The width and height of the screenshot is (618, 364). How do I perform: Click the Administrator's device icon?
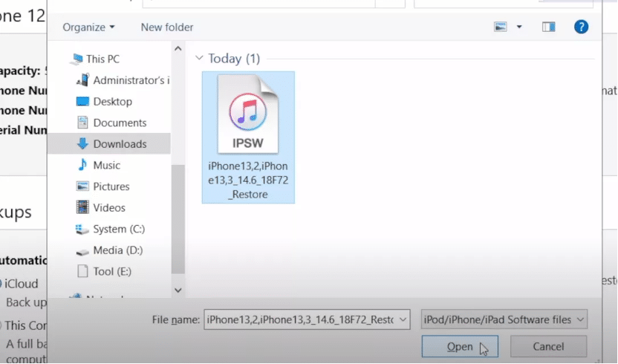tap(82, 80)
